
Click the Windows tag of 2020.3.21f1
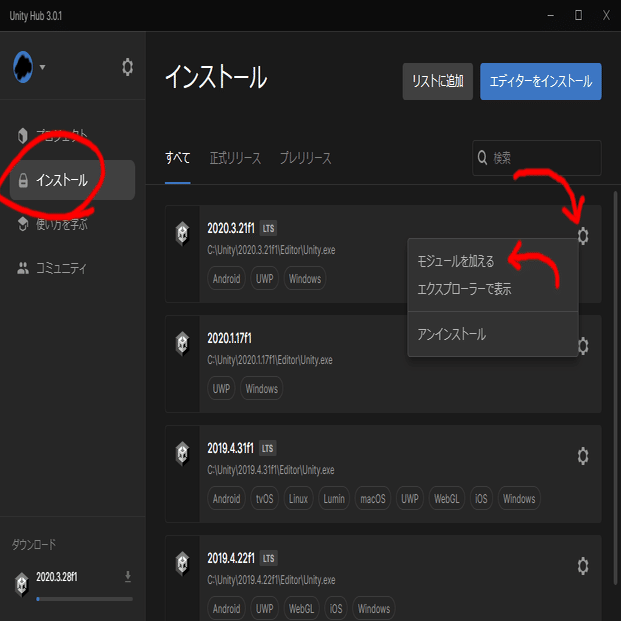(305, 278)
